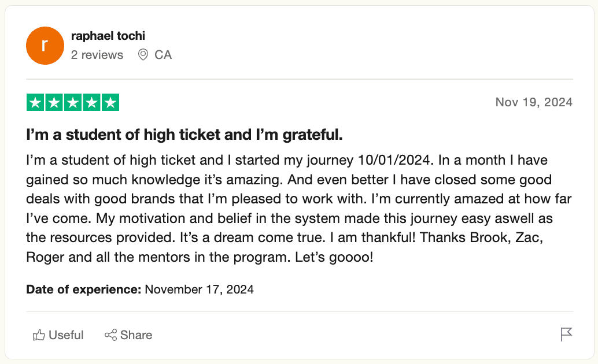This screenshot has height=364, width=598.
Task: Click the "2 reviews" count text
Action: tap(97, 55)
